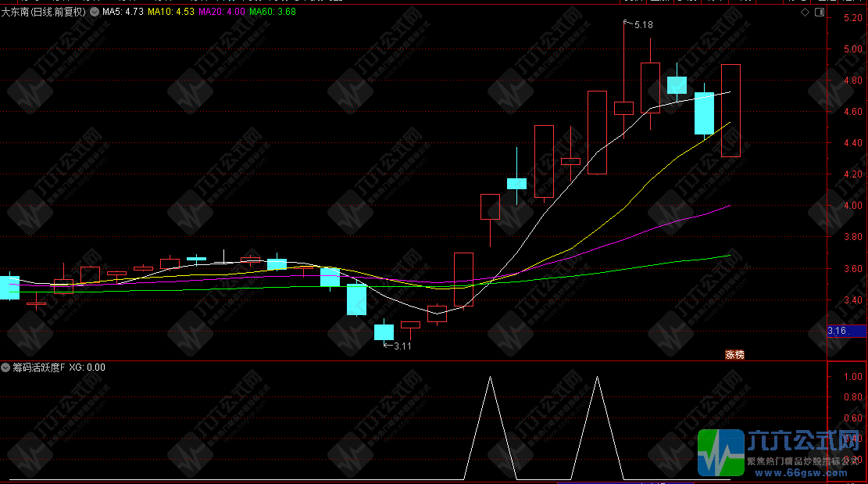Select the green MA60: 3.68 label

[273, 13]
